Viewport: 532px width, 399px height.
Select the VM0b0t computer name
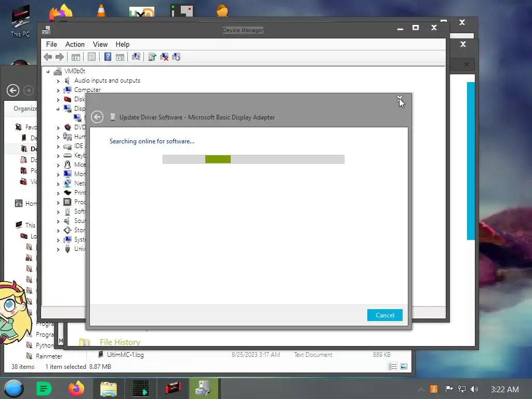click(x=75, y=71)
